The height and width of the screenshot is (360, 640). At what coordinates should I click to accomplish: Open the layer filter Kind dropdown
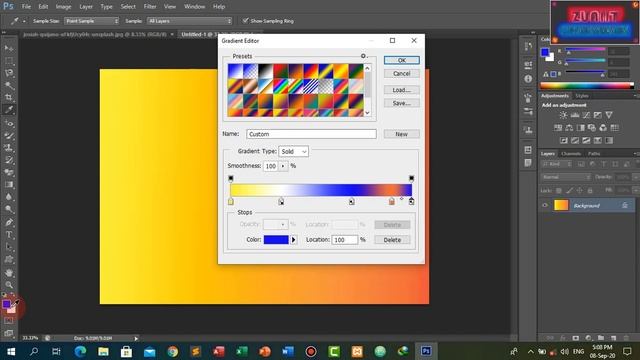pyautogui.click(x=557, y=164)
